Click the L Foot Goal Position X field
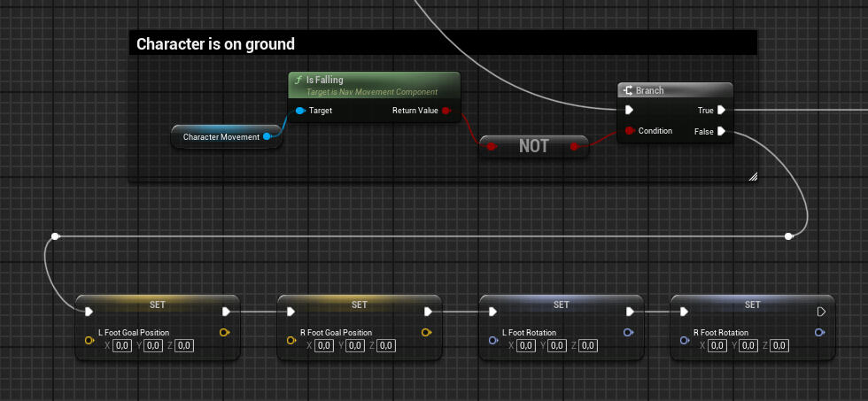 [123, 346]
